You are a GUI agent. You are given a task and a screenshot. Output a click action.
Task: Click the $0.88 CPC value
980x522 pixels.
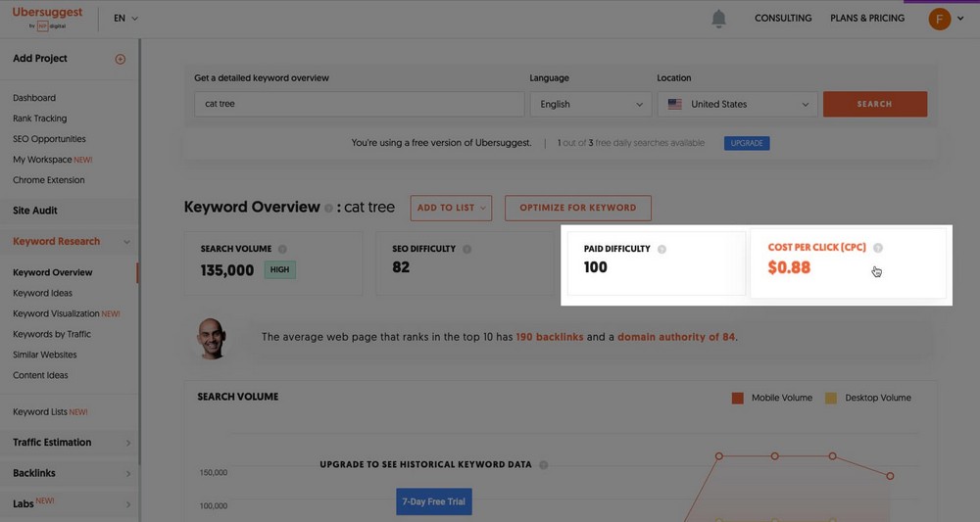(789, 268)
